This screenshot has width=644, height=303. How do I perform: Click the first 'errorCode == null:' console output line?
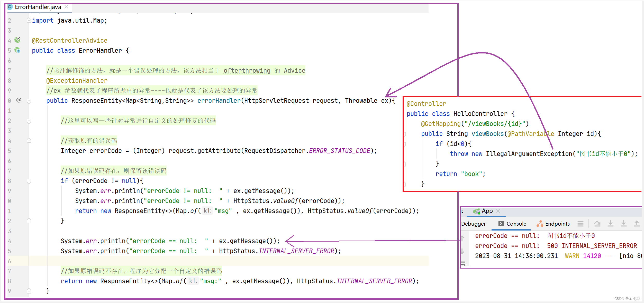535,236
